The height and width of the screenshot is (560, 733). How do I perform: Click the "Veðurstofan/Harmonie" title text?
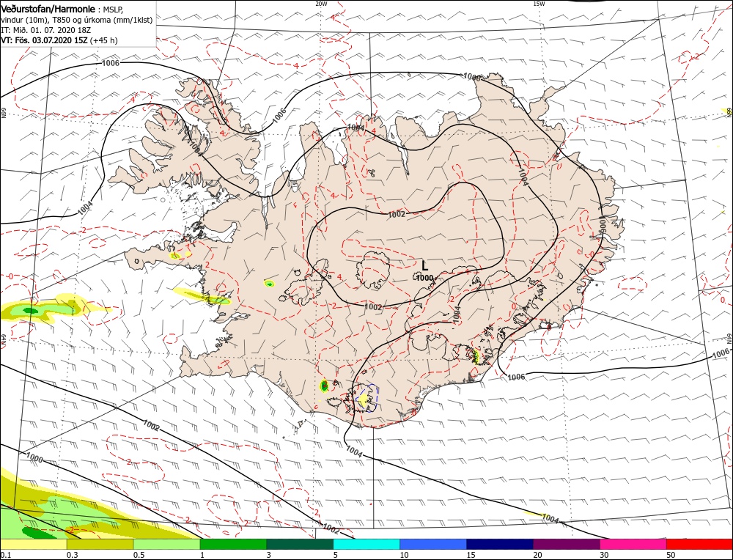click(x=48, y=9)
